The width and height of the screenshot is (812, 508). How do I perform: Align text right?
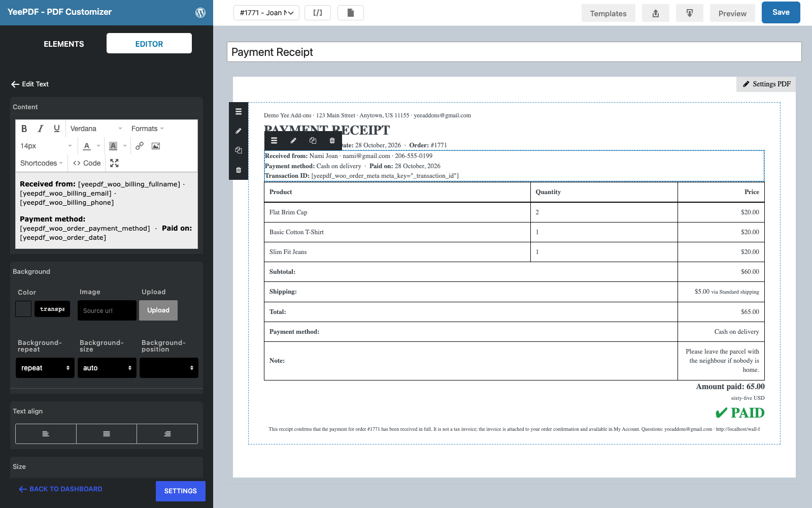(x=167, y=434)
